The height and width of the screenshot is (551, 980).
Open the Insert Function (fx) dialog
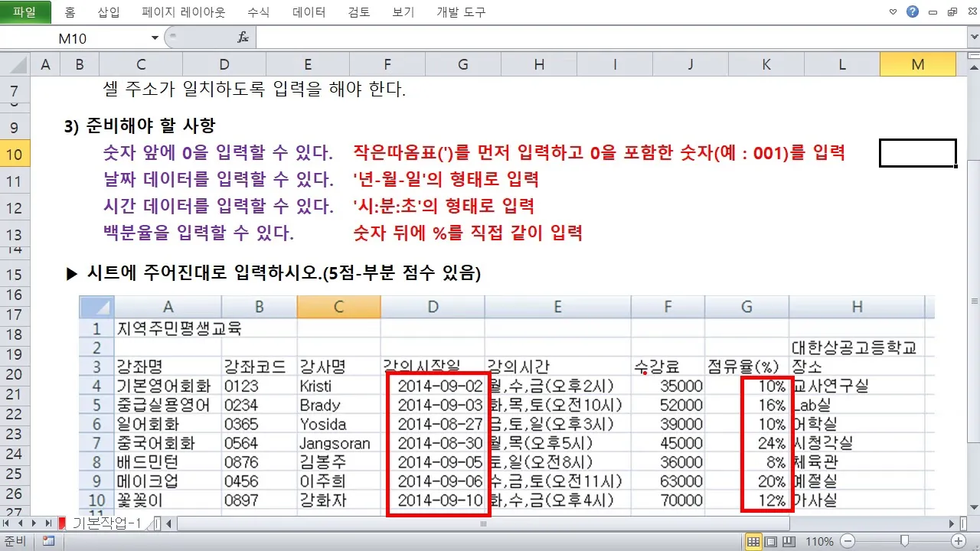[243, 37]
